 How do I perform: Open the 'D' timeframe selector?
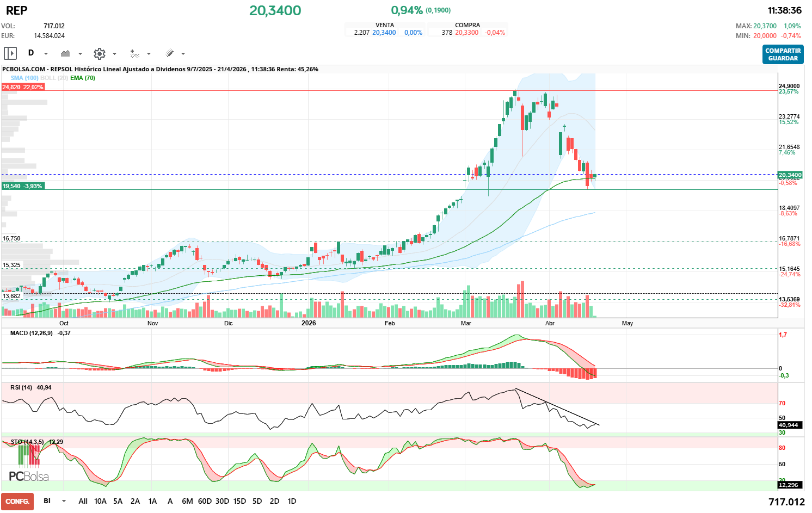click(x=30, y=53)
